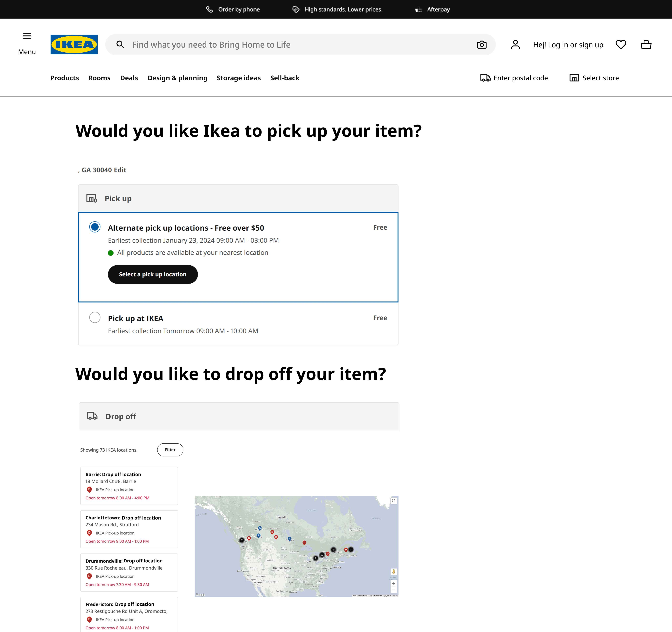Click Hej! Log in or sign up
This screenshot has height=632, width=672.
[x=568, y=45]
